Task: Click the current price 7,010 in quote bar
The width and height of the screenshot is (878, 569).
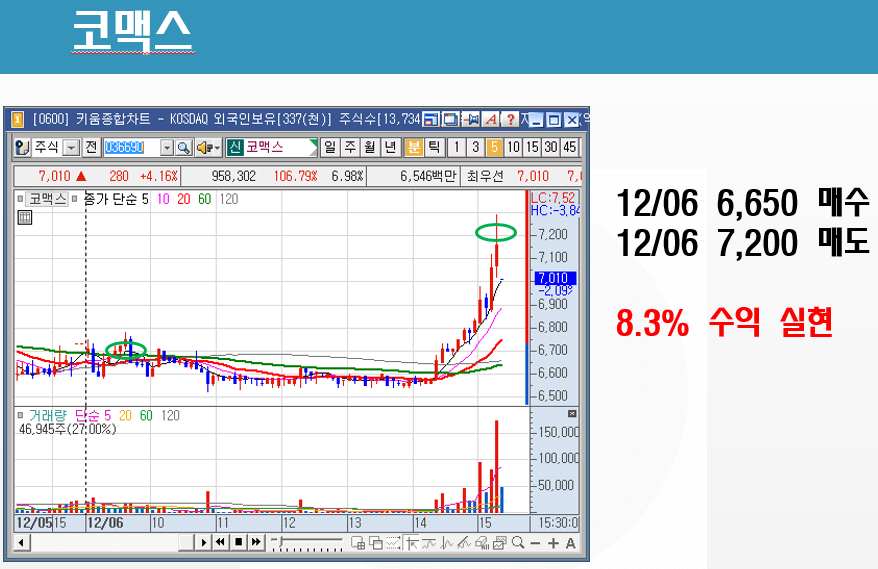Action: click(54, 176)
